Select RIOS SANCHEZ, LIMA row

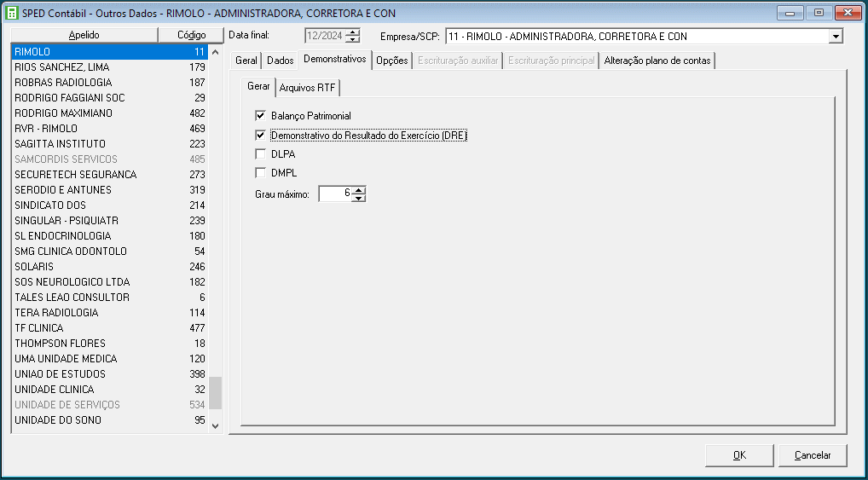pyautogui.click(x=110, y=67)
